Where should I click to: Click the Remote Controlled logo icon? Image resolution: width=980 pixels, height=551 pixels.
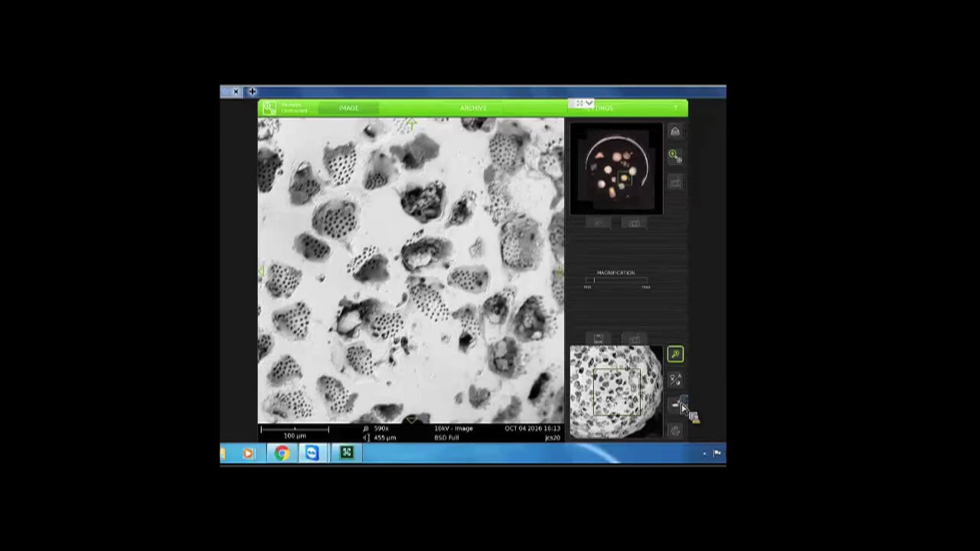click(x=269, y=109)
